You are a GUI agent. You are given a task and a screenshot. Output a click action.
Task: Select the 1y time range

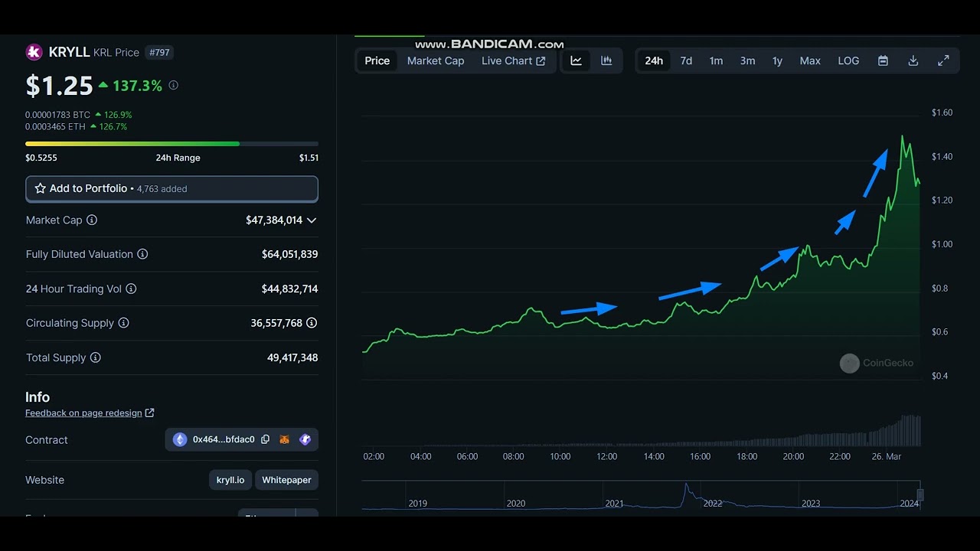tap(777, 60)
